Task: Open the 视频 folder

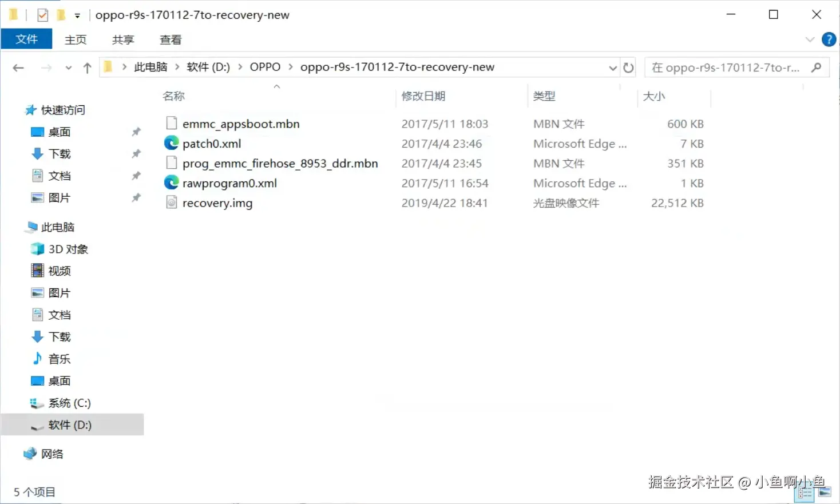Action: (60, 271)
